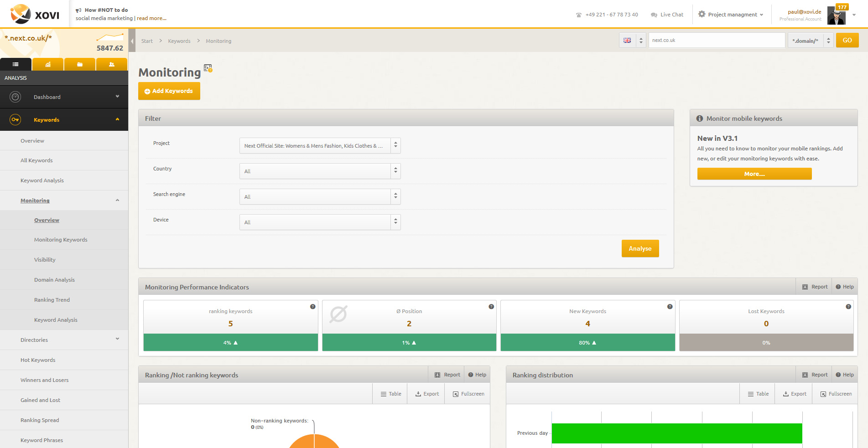This screenshot has height=448, width=868.
Task: Open Help for Monitoring Performance Indicators
Action: pos(845,287)
